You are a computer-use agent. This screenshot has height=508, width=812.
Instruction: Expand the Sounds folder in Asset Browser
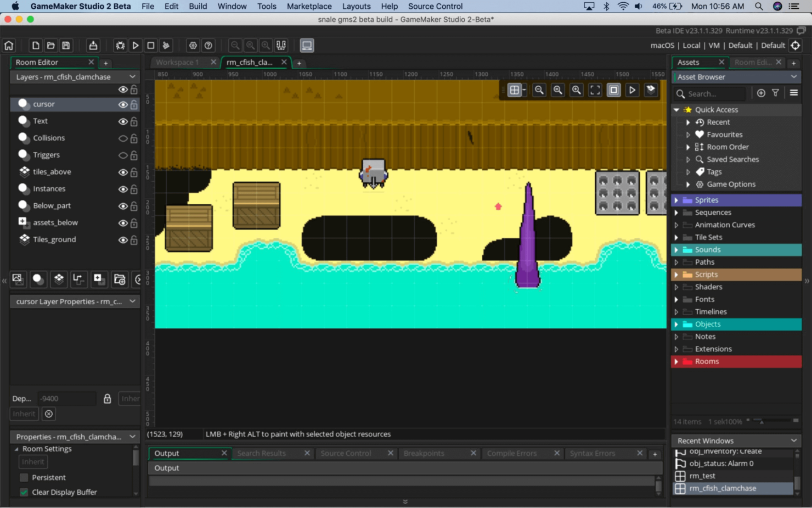click(676, 249)
